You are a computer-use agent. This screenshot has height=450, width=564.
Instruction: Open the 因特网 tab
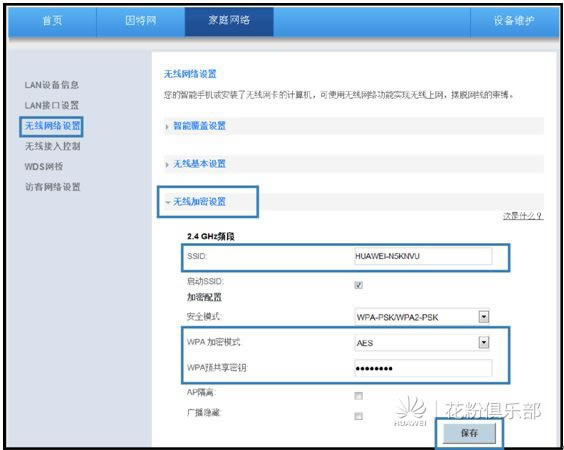[141, 21]
